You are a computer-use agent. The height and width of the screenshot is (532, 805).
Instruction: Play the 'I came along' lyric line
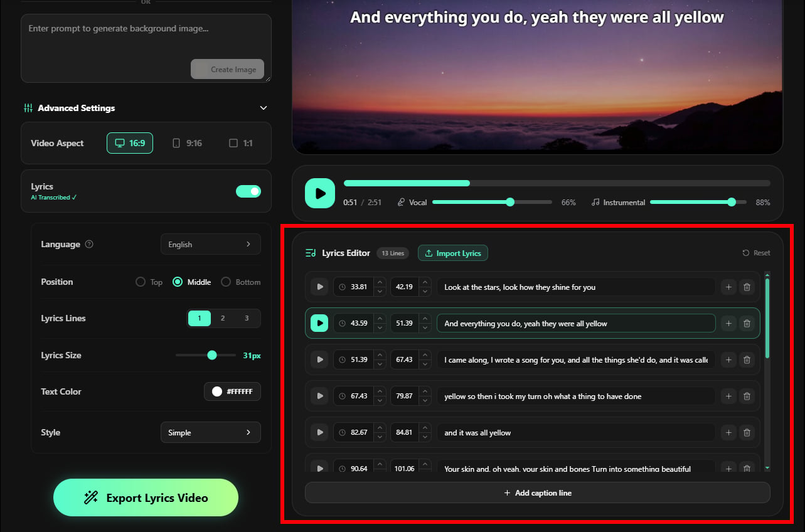click(x=319, y=359)
